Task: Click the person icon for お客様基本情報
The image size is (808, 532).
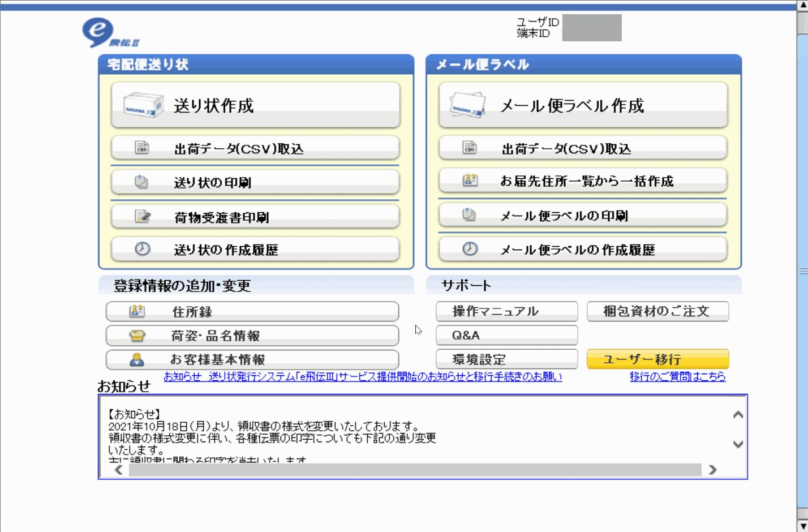Action: click(x=137, y=359)
